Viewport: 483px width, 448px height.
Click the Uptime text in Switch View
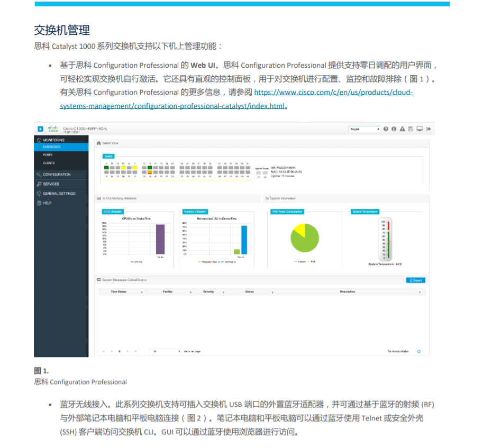tap(282, 176)
